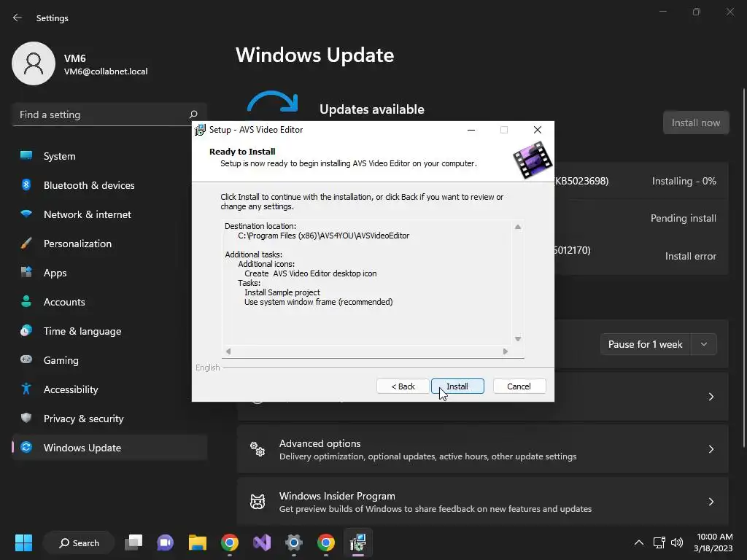Screen dimensions: 747x560
Task: Click the Accounts person icon in sidebar
Action: coord(26,301)
